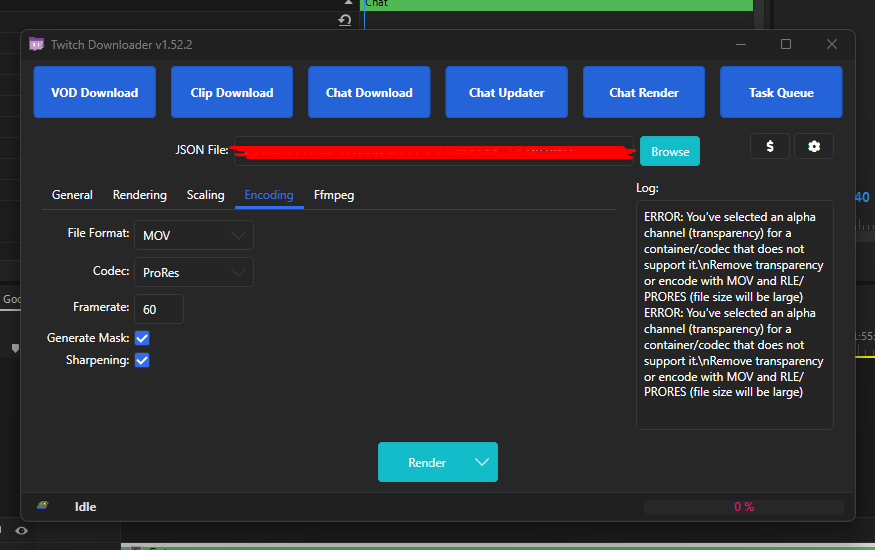Open the Chat Download page
Screen dimensions: 875x550
(x=369, y=92)
